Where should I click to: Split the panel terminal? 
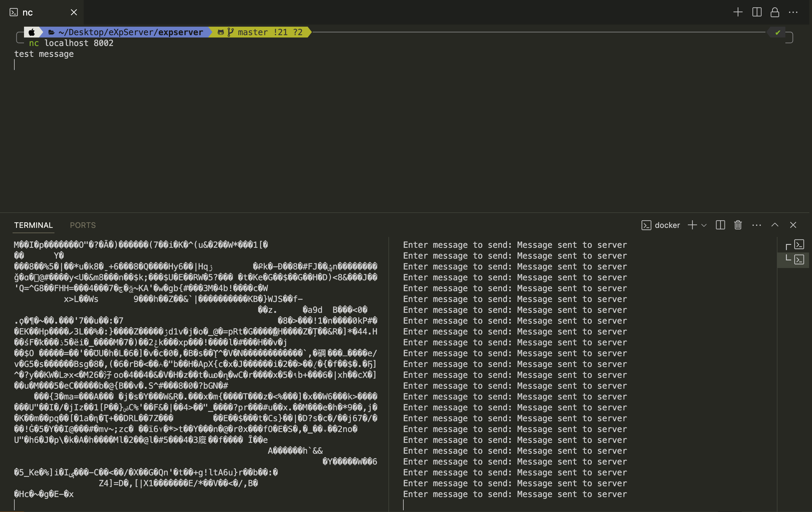click(x=720, y=225)
